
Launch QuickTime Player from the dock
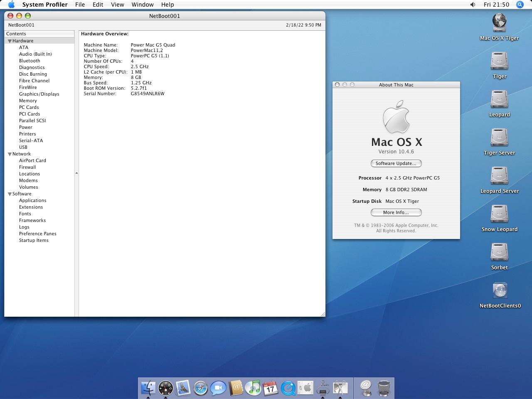pos(288,388)
